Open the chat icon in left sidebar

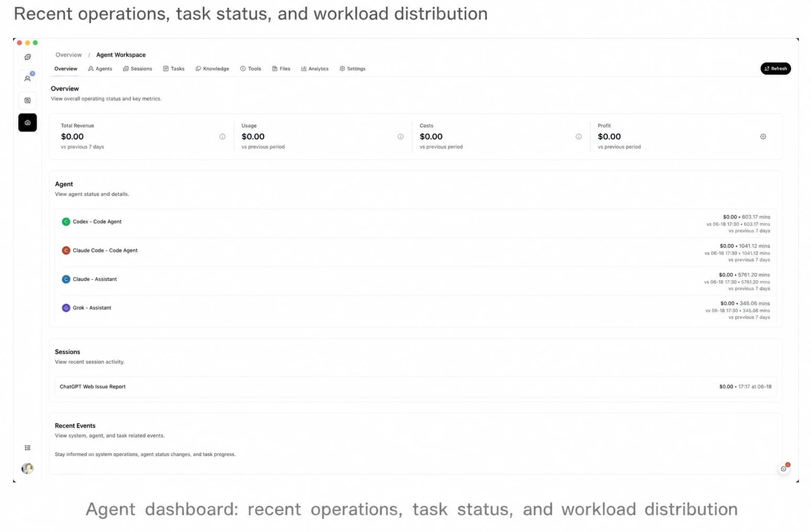tap(28, 57)
